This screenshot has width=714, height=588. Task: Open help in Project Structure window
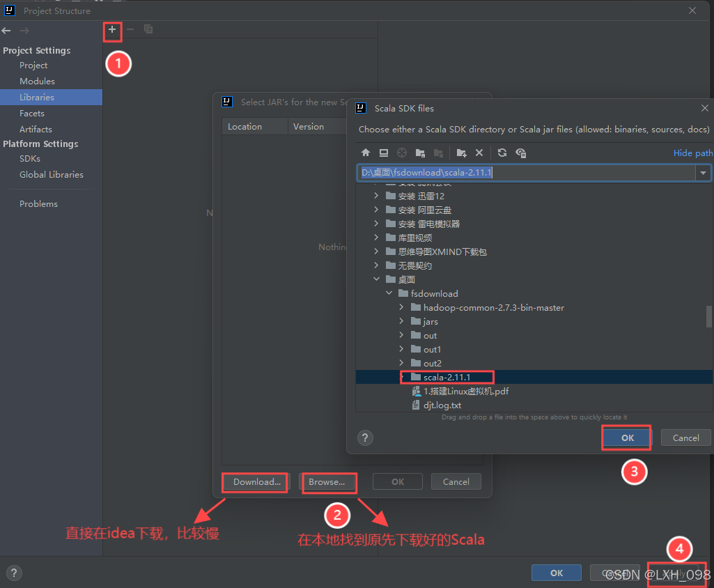14,573
